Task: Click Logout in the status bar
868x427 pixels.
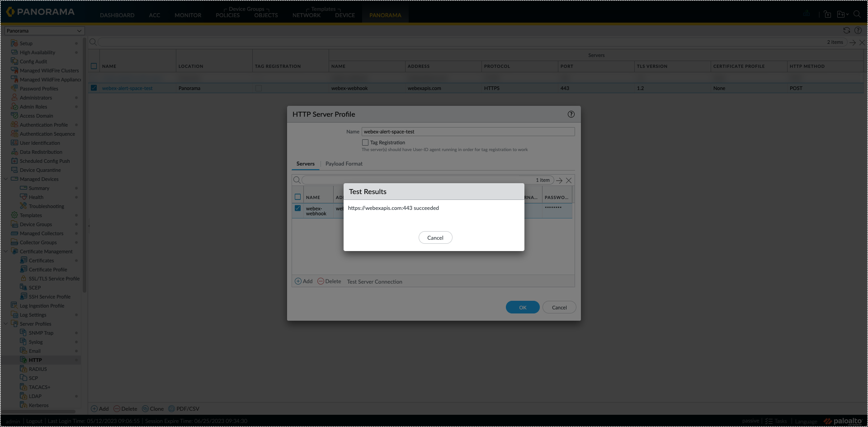Action: click(34, 421)
